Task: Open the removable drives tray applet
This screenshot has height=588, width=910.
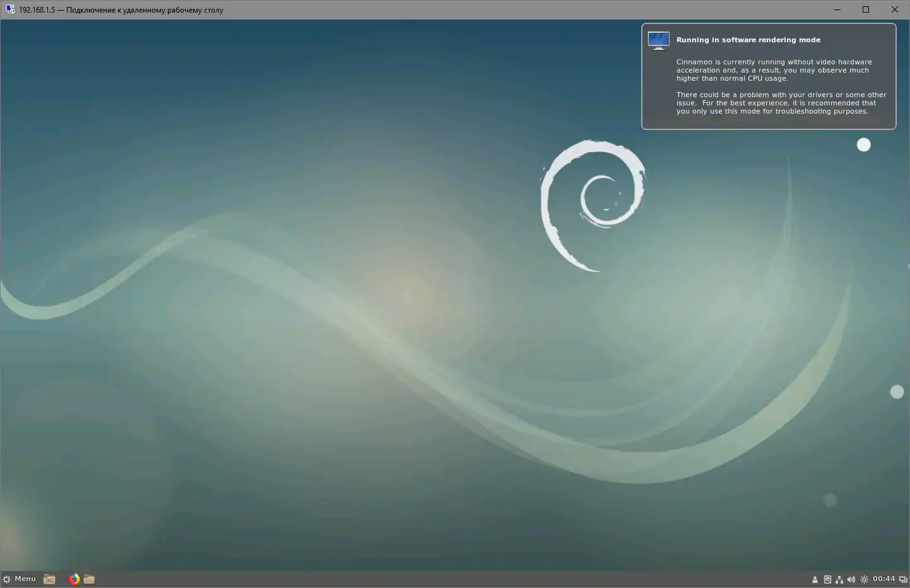Action: point(827,579)
